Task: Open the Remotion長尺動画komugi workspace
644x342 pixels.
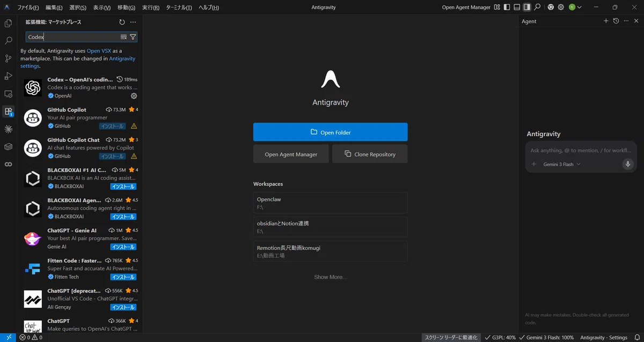Action: tap(330, 251)
